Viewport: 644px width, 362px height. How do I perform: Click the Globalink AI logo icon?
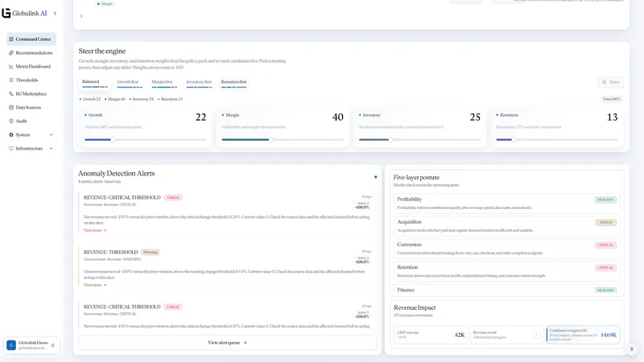pos(6,13)
